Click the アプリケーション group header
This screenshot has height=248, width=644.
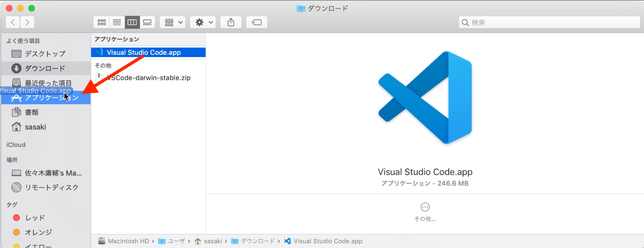point(117,39)
